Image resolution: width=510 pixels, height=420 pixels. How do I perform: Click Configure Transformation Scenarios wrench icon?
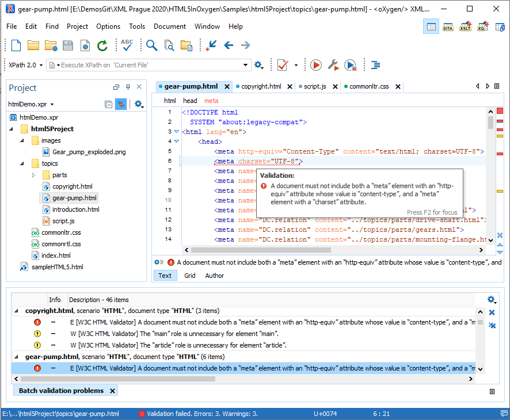(333, 65)
